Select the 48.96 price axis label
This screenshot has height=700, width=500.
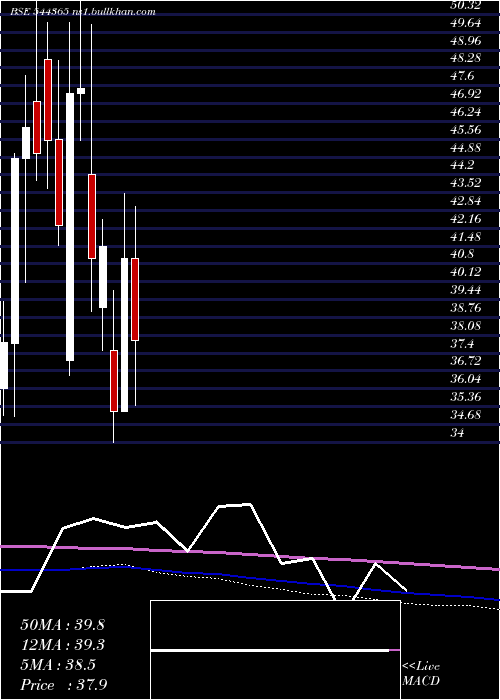(x=466, y=41)
